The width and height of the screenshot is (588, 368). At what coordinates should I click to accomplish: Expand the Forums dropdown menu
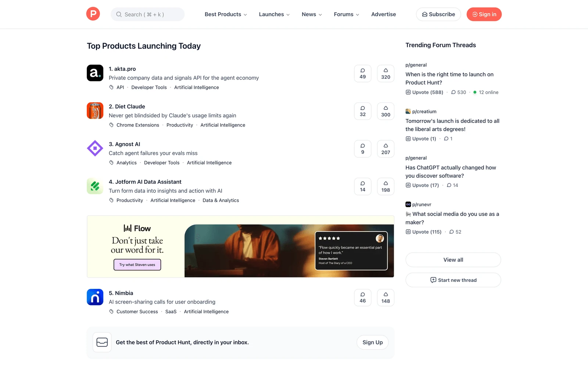coord(346,14)
